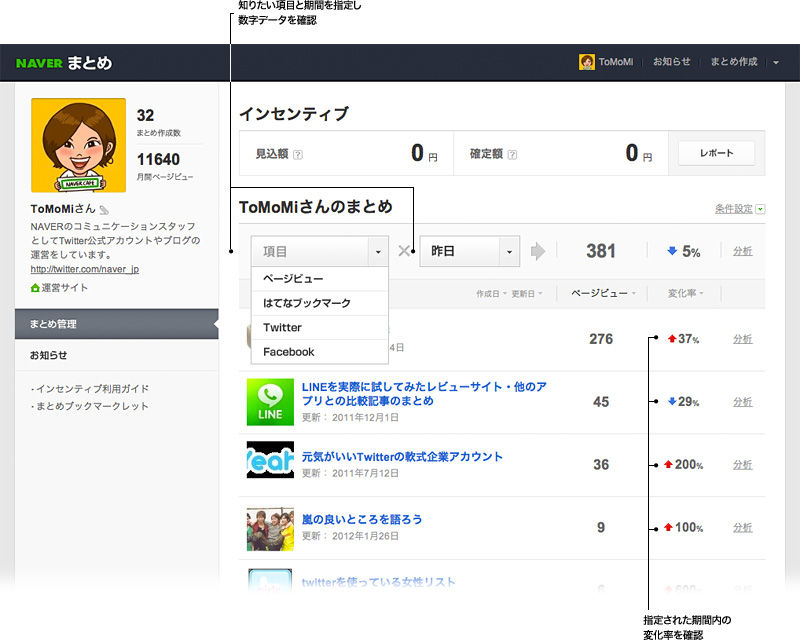
Task: Click the 32 まとめ作成数 count
Action: click(145, 115)
